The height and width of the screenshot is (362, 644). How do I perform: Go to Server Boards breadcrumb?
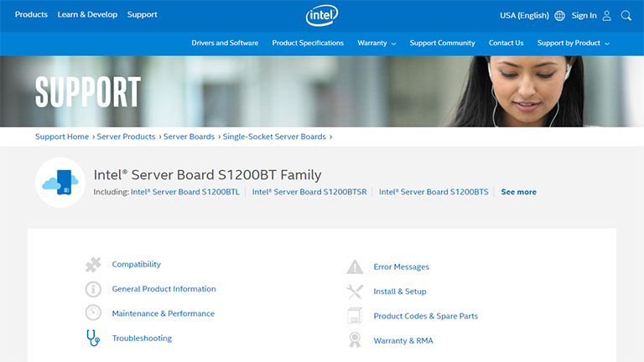click(189, 137)
